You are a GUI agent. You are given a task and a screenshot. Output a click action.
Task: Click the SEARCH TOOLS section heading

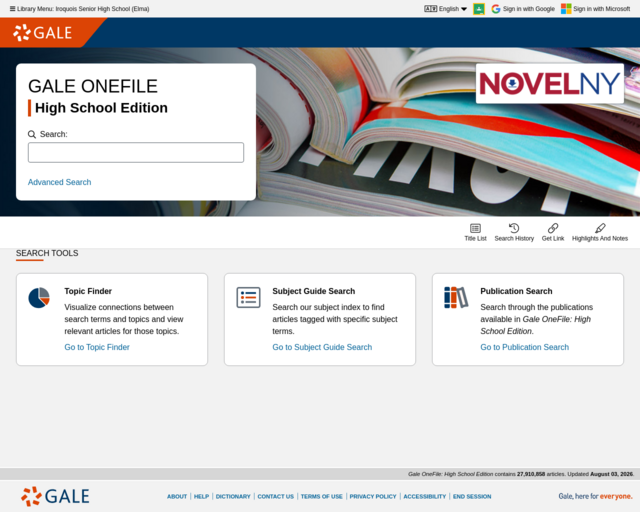(47, 253)
